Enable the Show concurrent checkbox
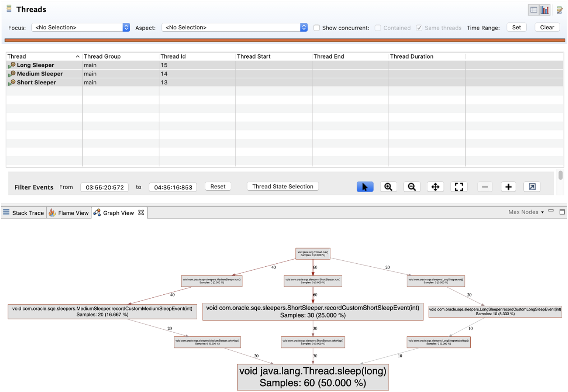 point(317,27)
